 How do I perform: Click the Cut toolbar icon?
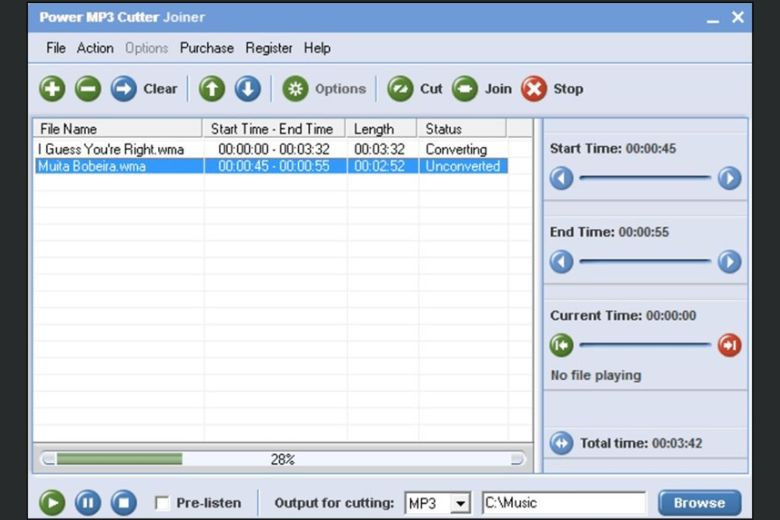[400, 89]
